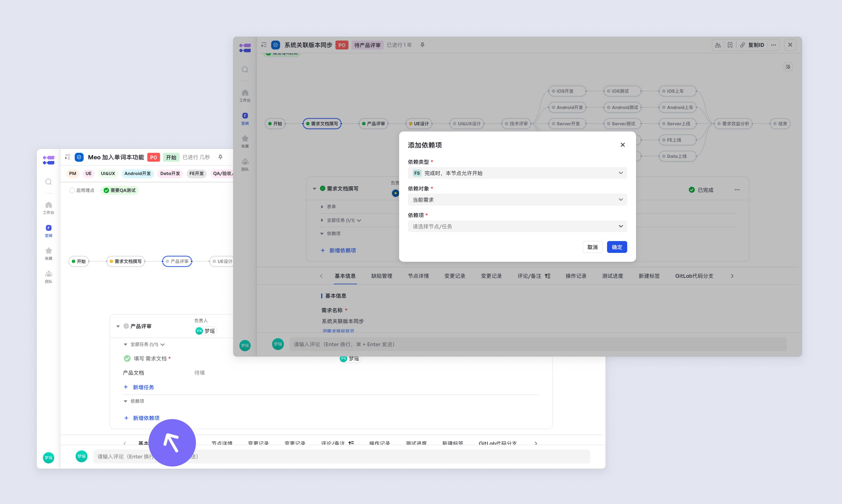
Task: Click the comment input in the front window
Action: pyautogui.click(x=538, y=344)
